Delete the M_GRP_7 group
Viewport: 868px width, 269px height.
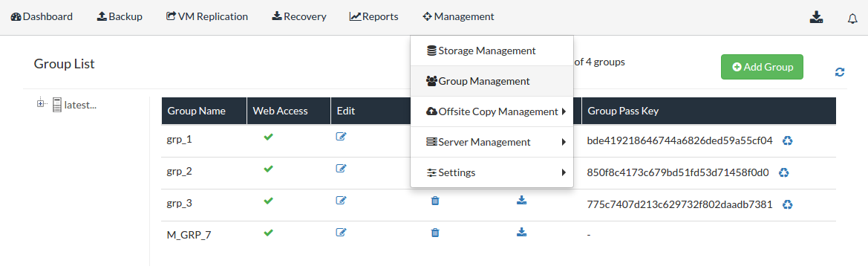coord(435,233)
